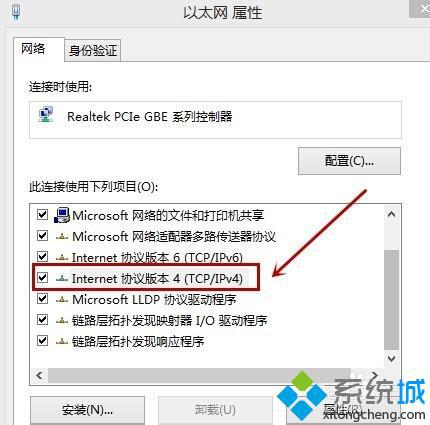
Task: Click the list scroll up arrow
Action: coord(391,214)
